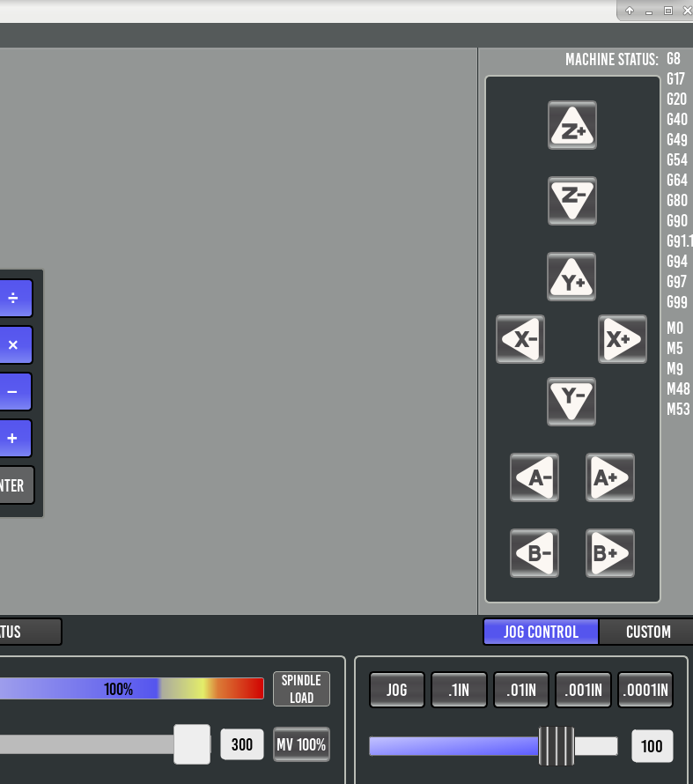Click M53 status code
The image size is (693, 784).
pyautogui.click(x=679, y=409)
